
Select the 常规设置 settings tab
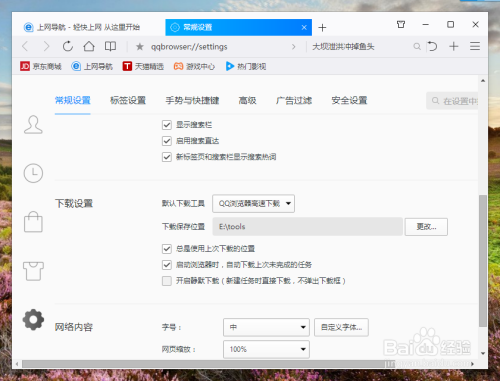(x=73, y=100)
